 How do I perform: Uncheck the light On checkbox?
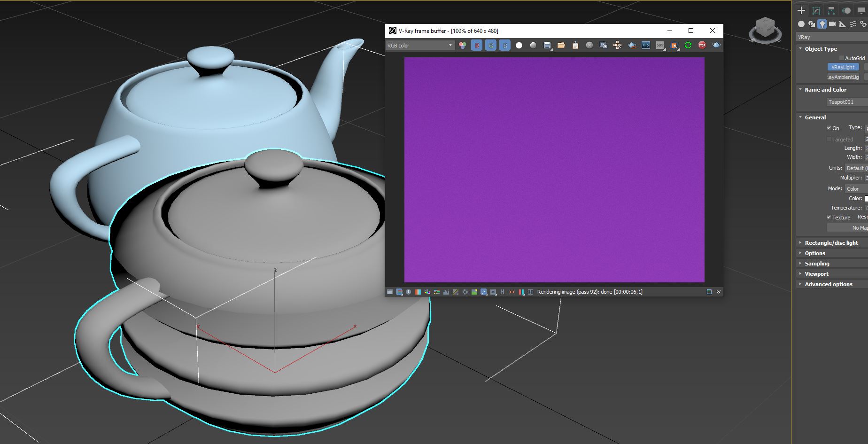(829, 128)
